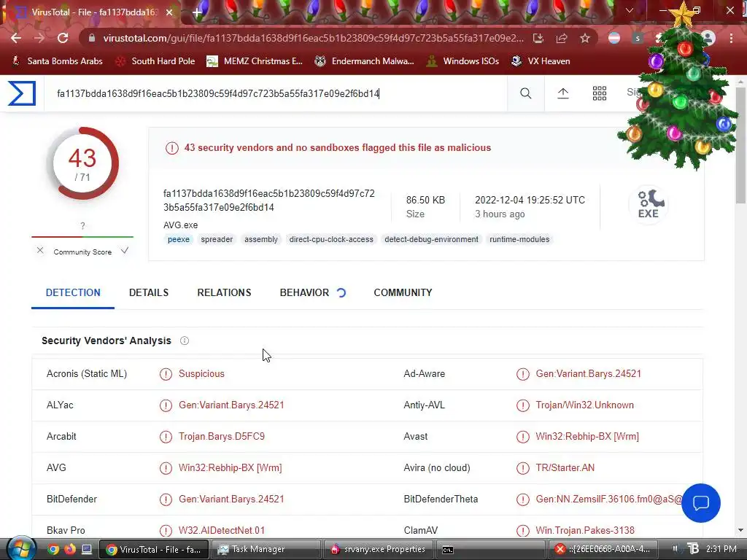This screenshot has width=747, height=560.
Task: Click the runtime-modules tag
Action: [519, 239]
